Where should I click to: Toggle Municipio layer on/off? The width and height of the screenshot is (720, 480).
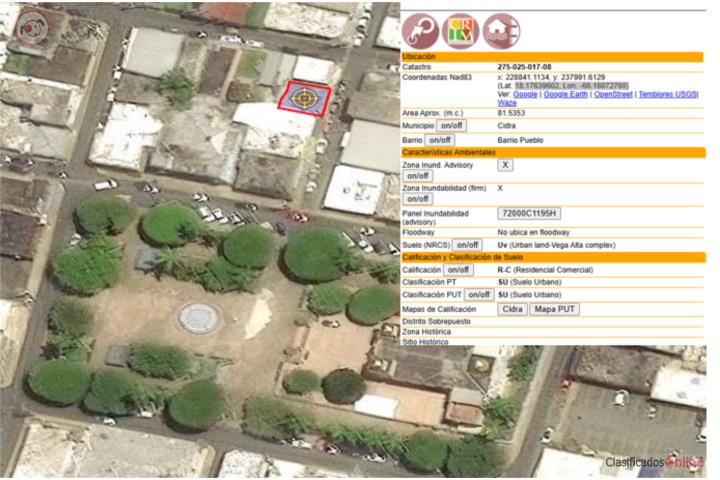tap(451, 125)
